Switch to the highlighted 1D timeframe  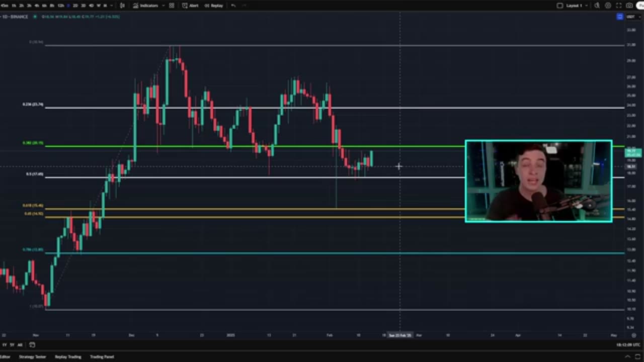pyautogui.click(x=68, y=6)
